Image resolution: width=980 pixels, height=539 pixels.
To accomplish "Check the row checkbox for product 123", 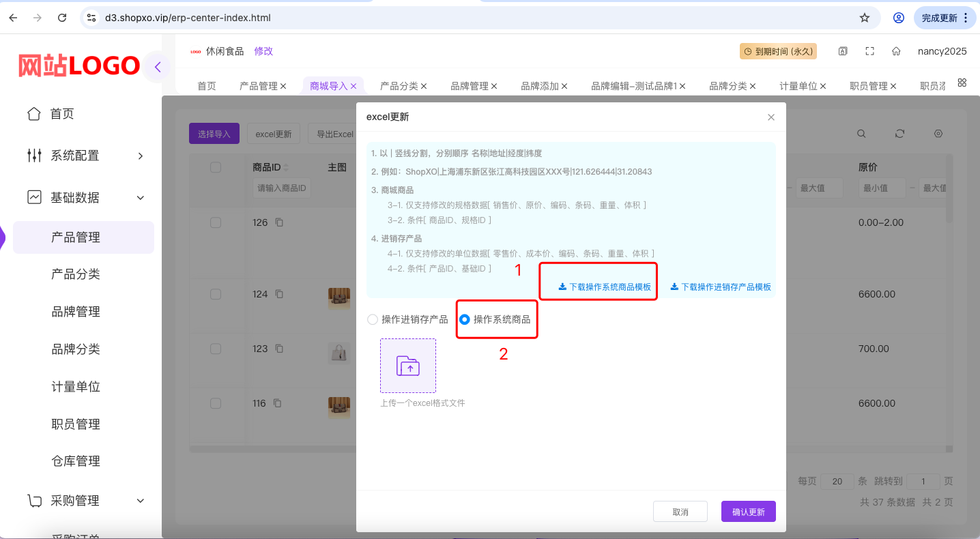I will [x=216, y=349].
